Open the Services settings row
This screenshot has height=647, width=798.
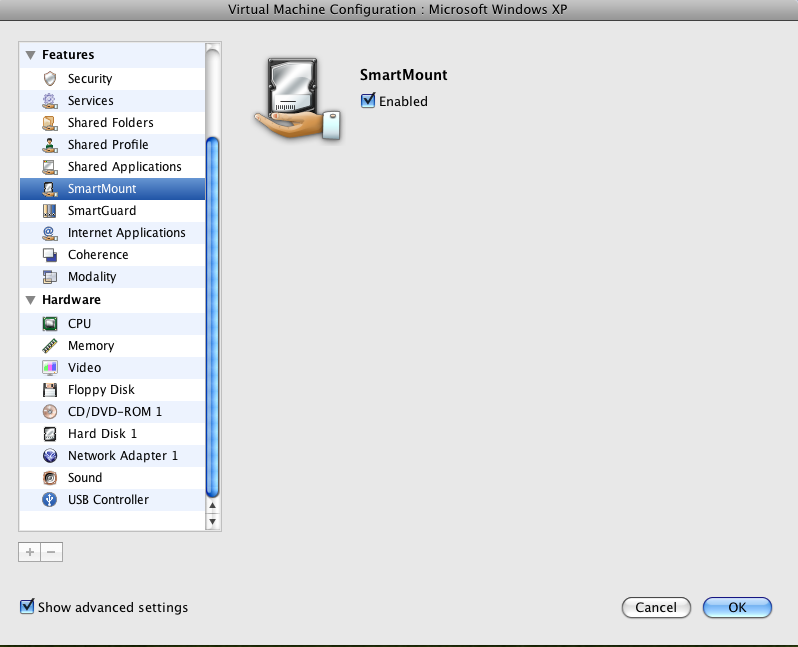112,101
